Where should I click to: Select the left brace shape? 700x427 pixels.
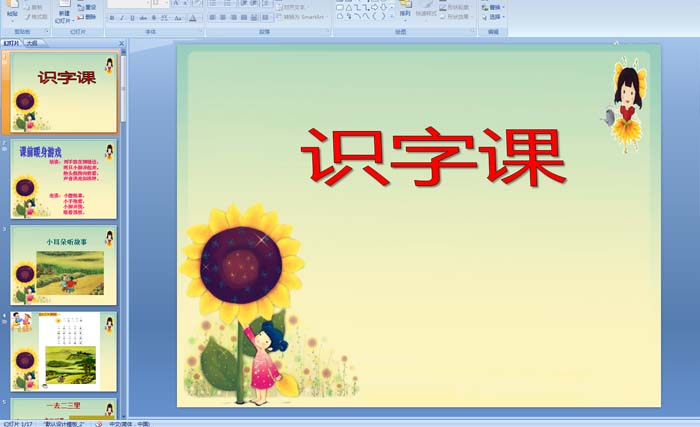pyautogui.click(x=375, y=16)
